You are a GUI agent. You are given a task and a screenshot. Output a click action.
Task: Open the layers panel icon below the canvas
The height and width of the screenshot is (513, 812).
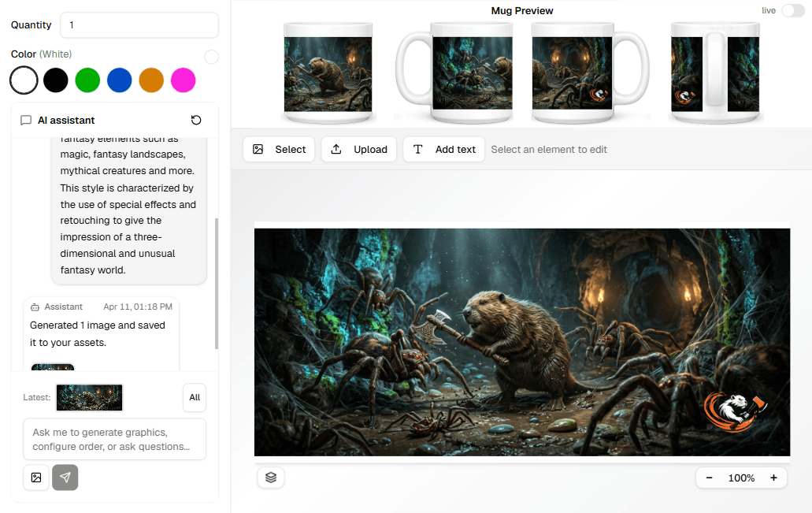point(271,478)
